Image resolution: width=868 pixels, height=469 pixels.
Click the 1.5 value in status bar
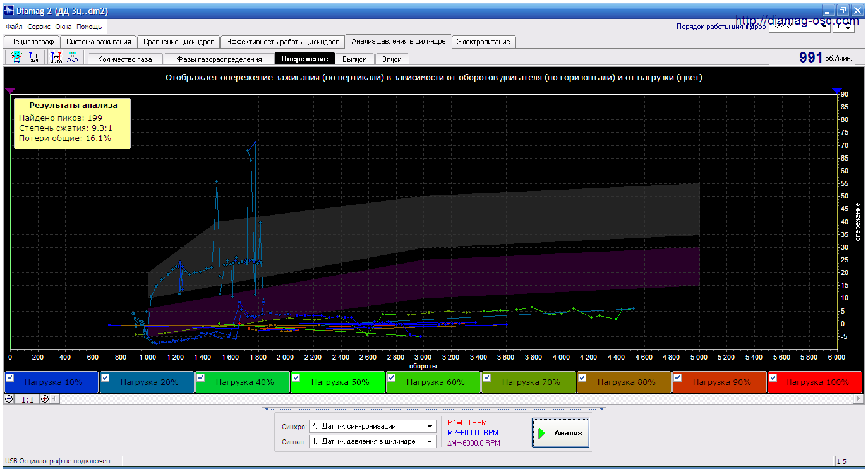843,461
